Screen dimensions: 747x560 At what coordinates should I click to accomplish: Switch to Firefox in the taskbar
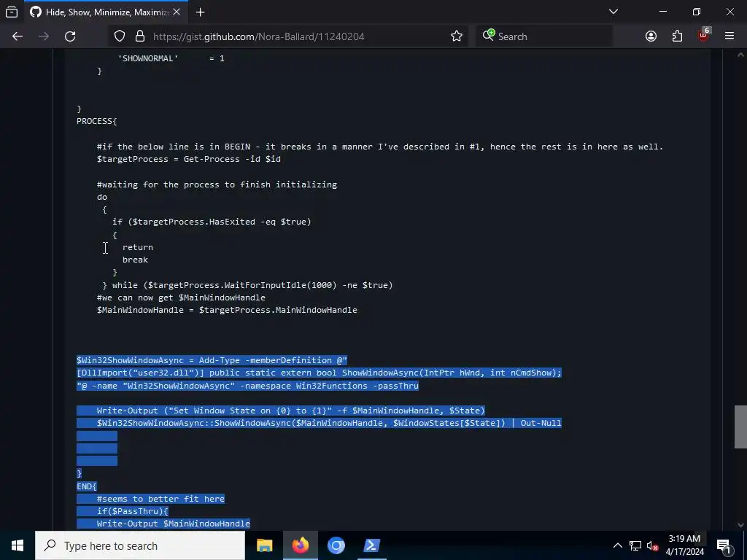(300, 545)
